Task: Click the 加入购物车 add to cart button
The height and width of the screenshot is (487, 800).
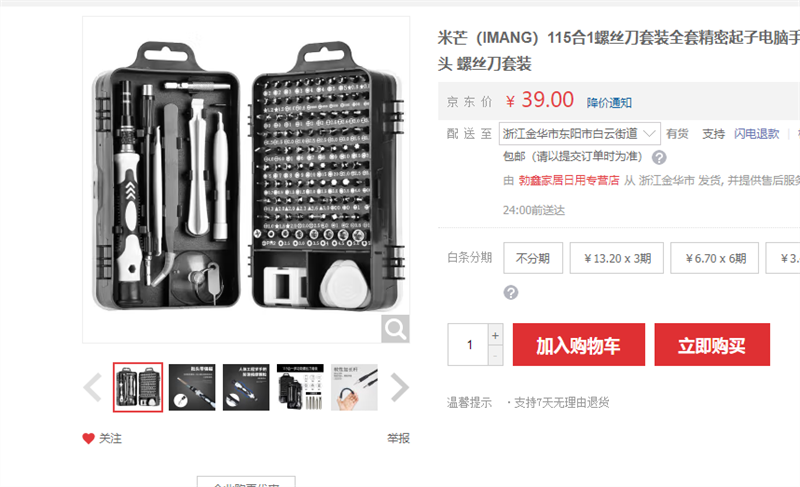Action: tap(579, 345)
